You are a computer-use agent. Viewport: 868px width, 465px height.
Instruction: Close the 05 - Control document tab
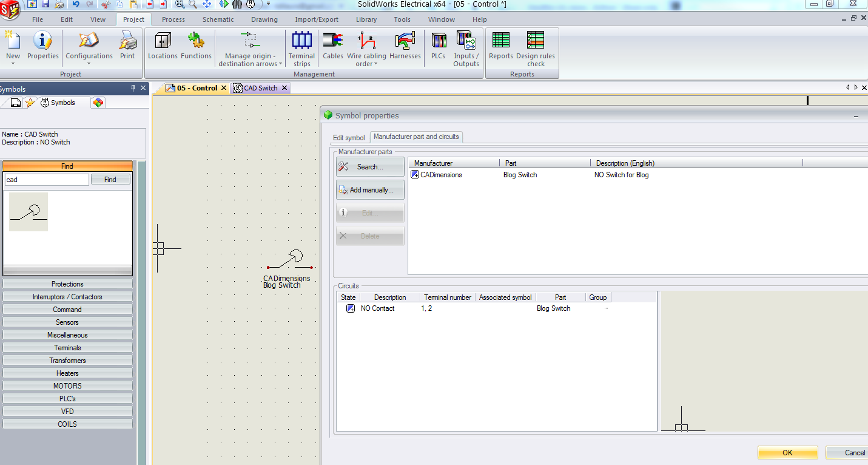tap(223, 88)
